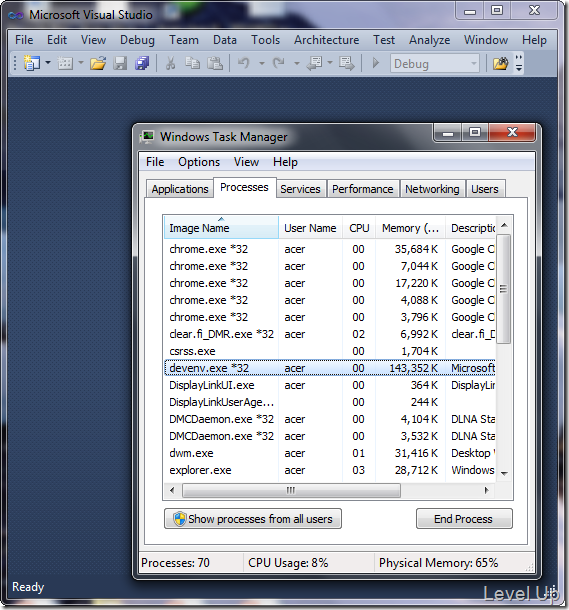Select the explorer.exe process row

click(x=330, y=470)
